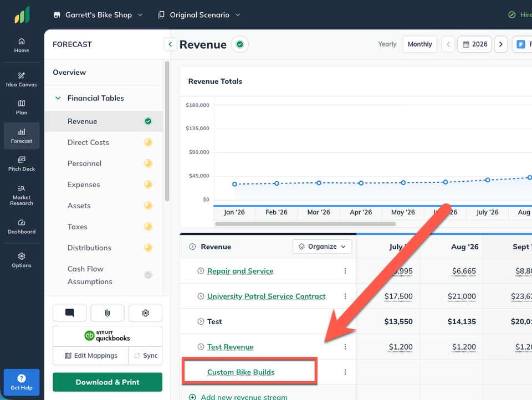Open Forecast Overview
This screenshot has height=400, width=532.
coord(104,72)
